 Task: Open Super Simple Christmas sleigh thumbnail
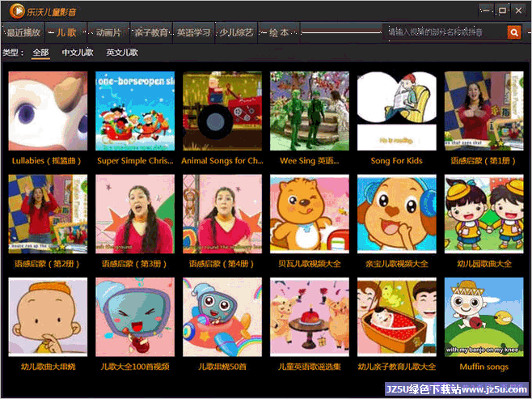[135, 111]
